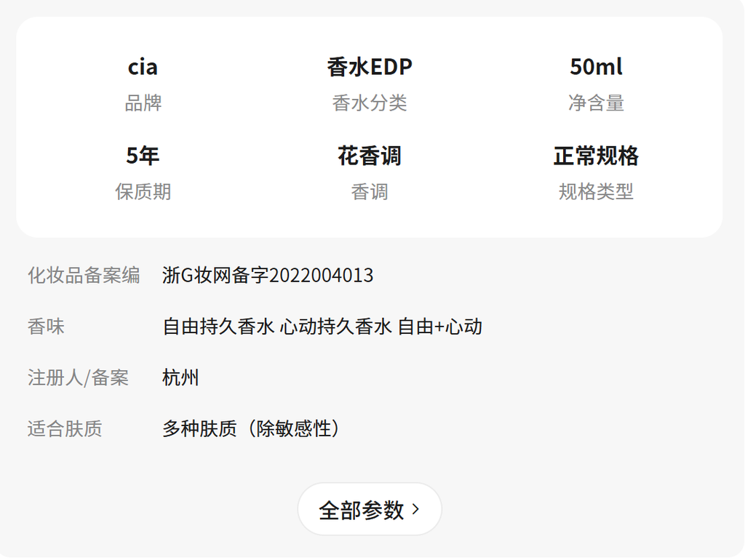The image size is (745, 560).
Task: Select the 净含量 label
Action: pyautogui.click(x=596, y=103)
